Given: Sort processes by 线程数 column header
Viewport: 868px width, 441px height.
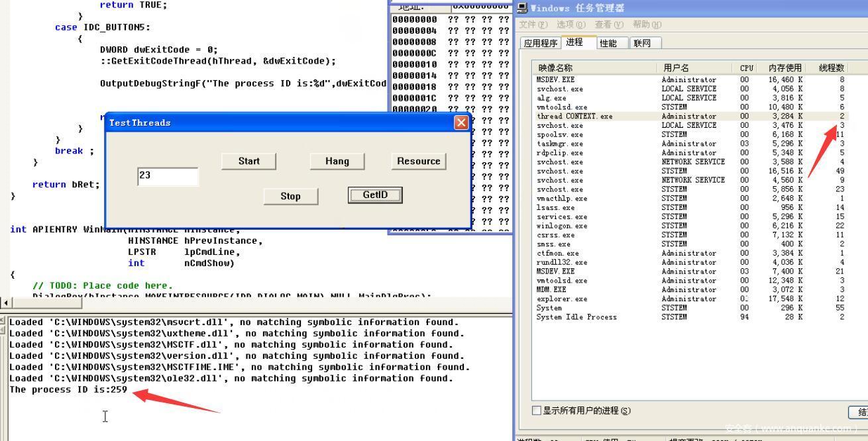Looking at the screenshot, I should tap(831, 68).
